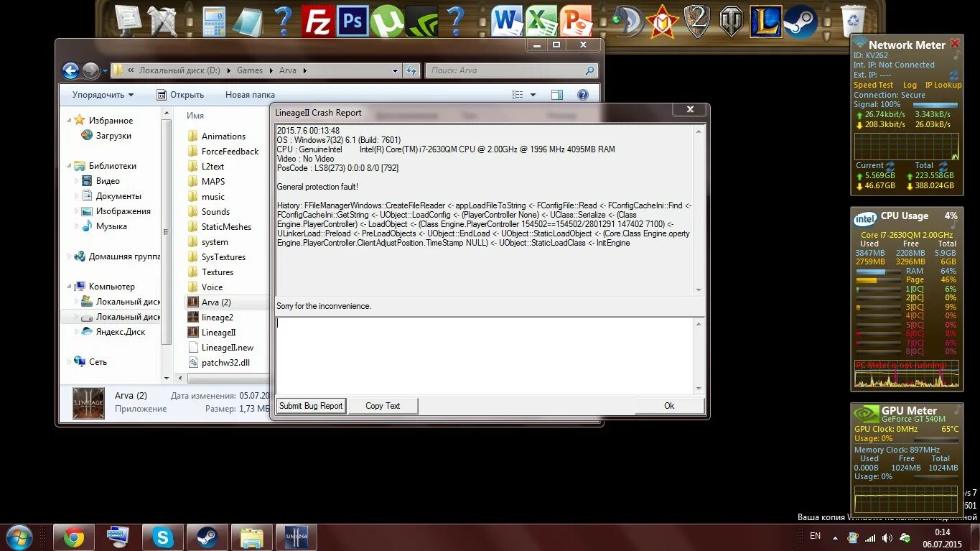The width and height of the screenshot is (980, 551).
Task: Launch Company of Heroes 2 shield icon
Action: (697, 21)
